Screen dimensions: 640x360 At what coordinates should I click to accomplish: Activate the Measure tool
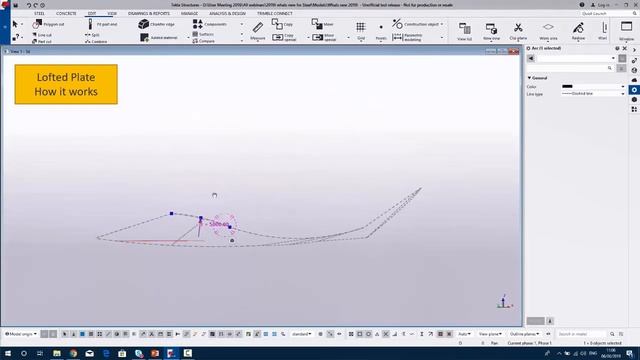tap(258, 31)
